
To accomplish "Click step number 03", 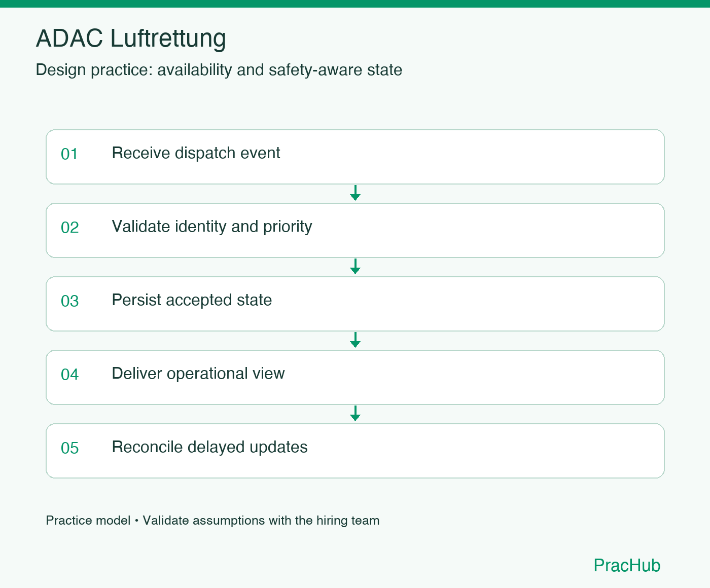I will pyautogui.click(x=70, y=301).
